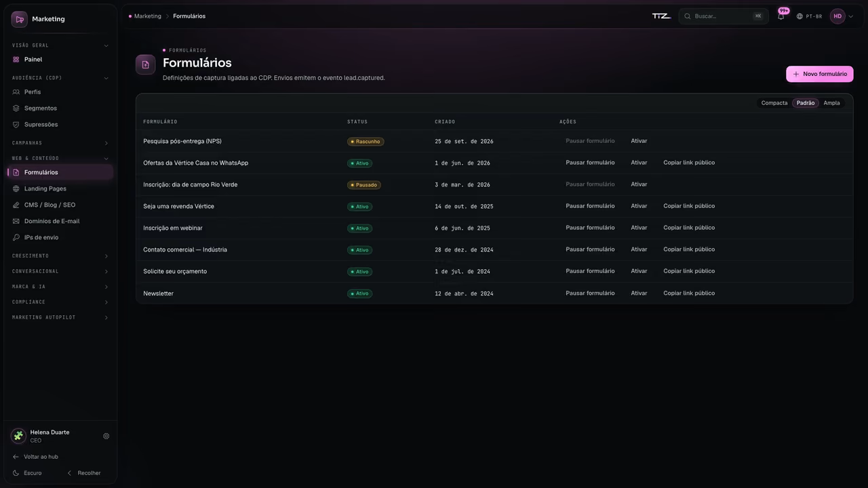Activate Pesquisa pós-entrega (NPS) form
868x488 pixels.
639,141
